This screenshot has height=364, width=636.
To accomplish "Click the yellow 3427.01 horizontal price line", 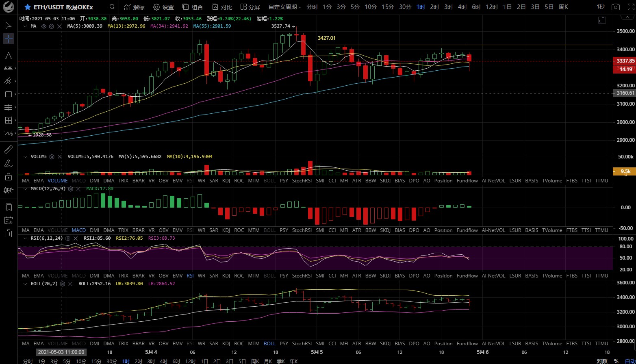I will click(x=447, y=45).
